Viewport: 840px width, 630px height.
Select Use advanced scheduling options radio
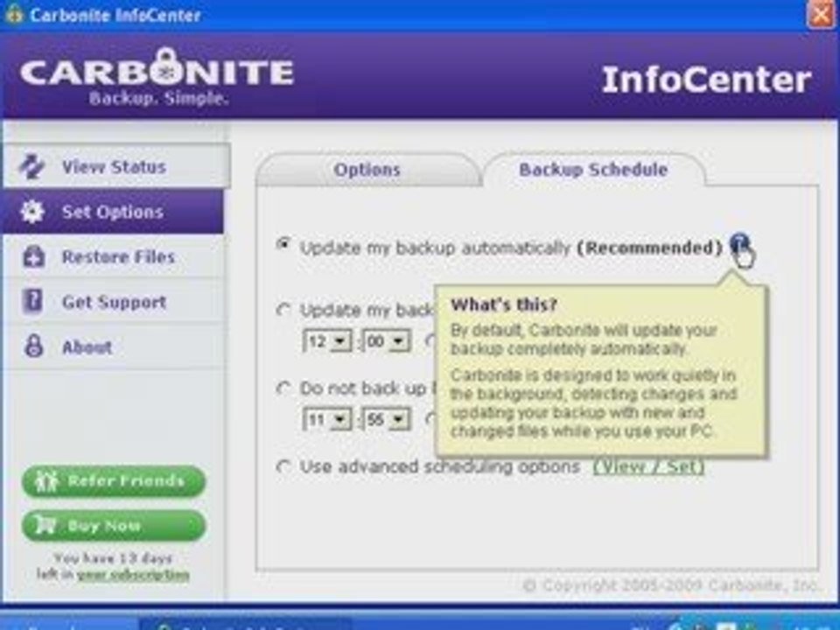283,466
